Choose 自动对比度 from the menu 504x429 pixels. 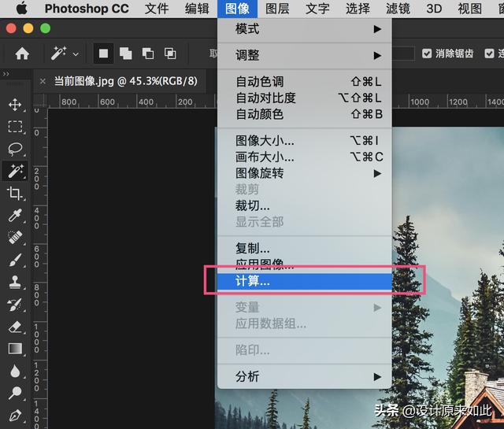coord(305,98)
